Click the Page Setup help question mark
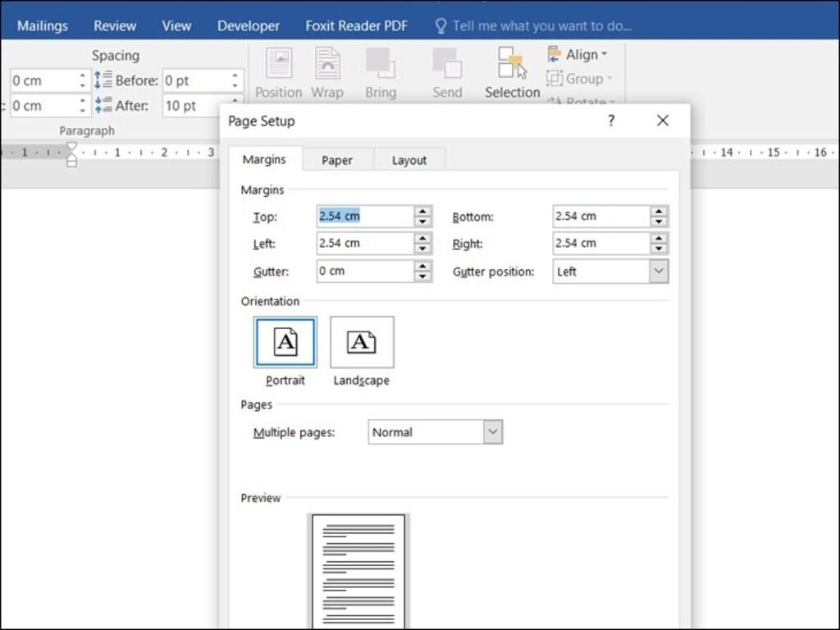 610,121
